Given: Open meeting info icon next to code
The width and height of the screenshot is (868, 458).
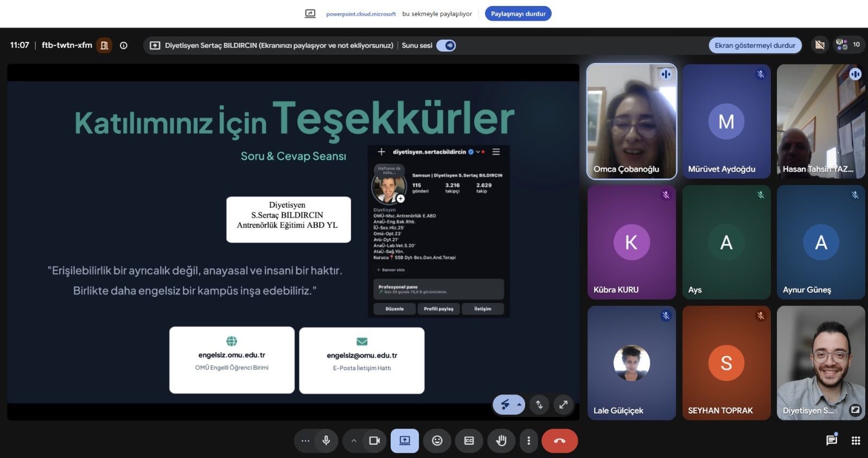Looking at the screenshot, I should coord(124,46).
